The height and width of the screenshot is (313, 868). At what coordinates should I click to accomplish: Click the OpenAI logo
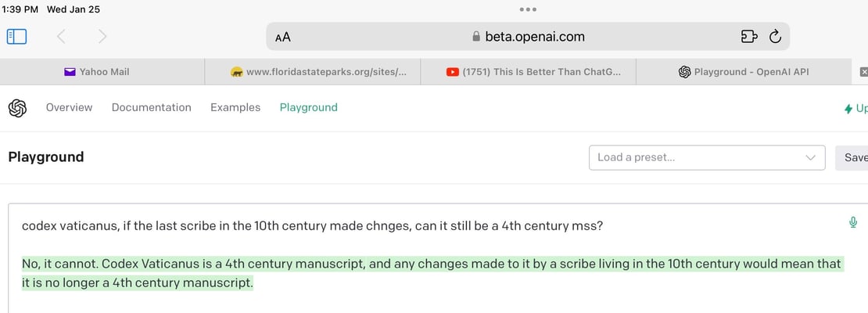point(17,108)
